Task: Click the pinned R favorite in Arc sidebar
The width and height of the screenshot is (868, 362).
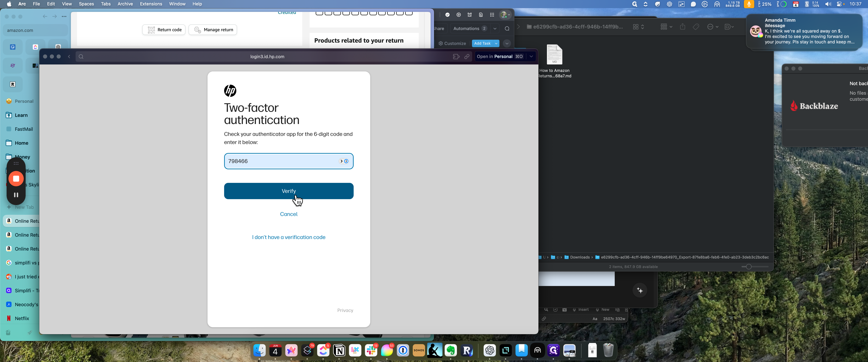Action: (13, 84)
